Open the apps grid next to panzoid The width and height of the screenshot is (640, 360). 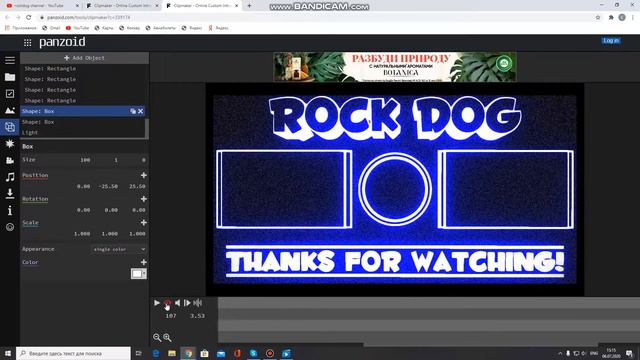pos(27,42)
